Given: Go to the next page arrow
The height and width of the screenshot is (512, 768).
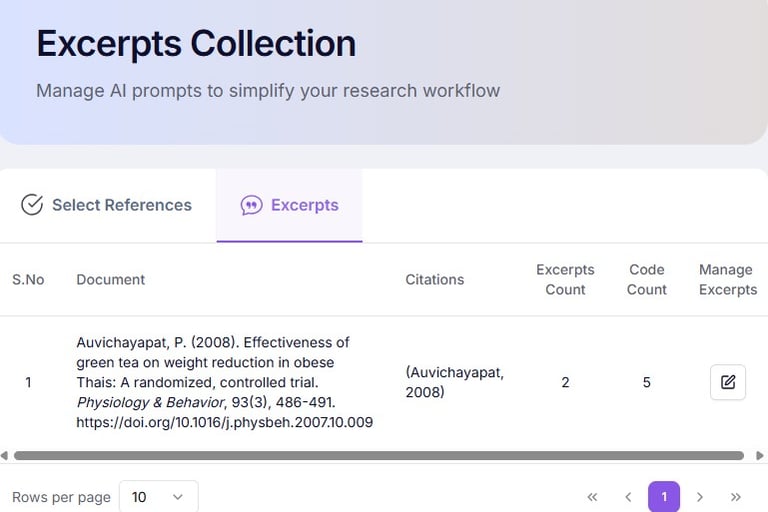Looking at the screenshot, I should pos(700,497).
